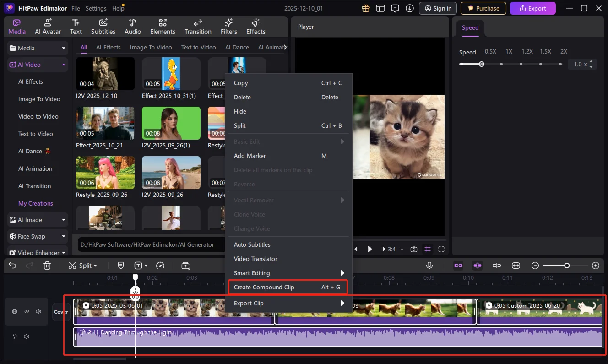Click the Speed adjustment icon in timeline toolbar
Image resolution: width=608 pixels, height=364 pixels.
click(x=160, y=266)
